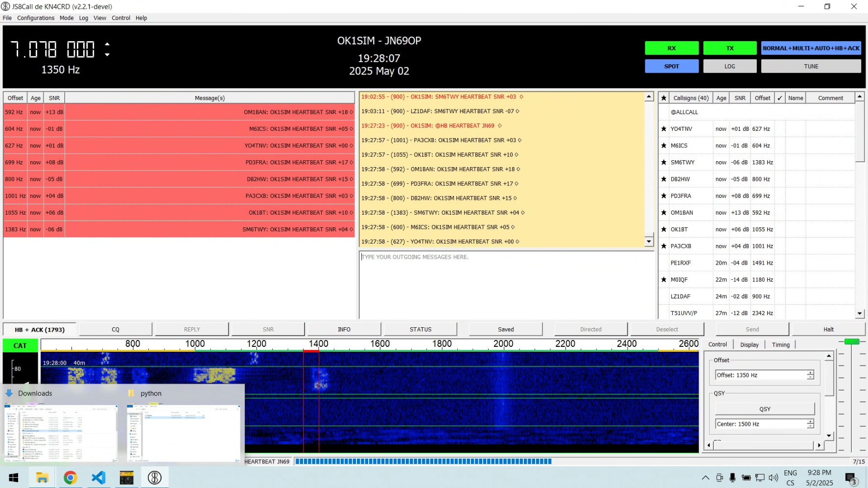The height and width of the screenshot is (488, 868).
Task: Click the Halt button
Action: [x=828, y=330]
